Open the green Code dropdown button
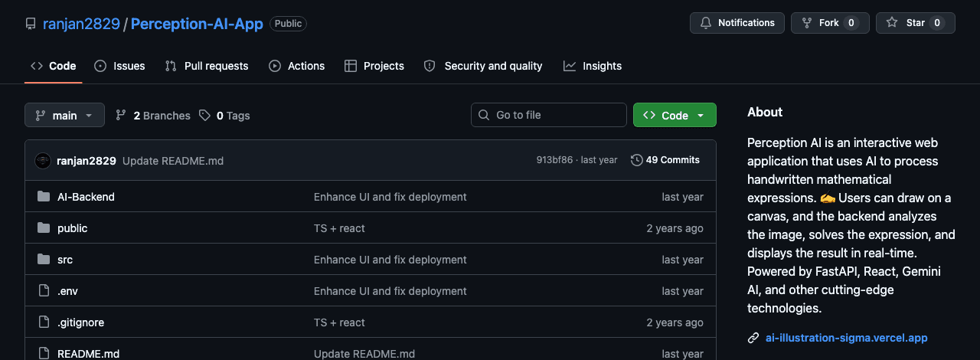The height and width of the screenshot is (360, 980). coord(675,115)
